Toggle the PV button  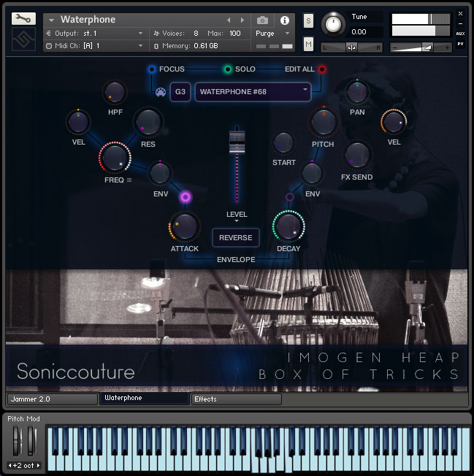coord(460,44)
